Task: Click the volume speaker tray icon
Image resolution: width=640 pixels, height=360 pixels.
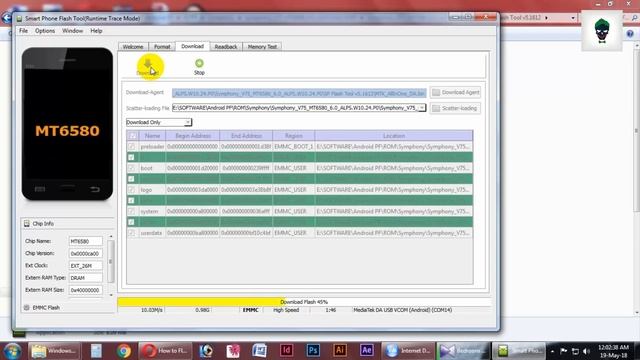Action: pos(587,351)
